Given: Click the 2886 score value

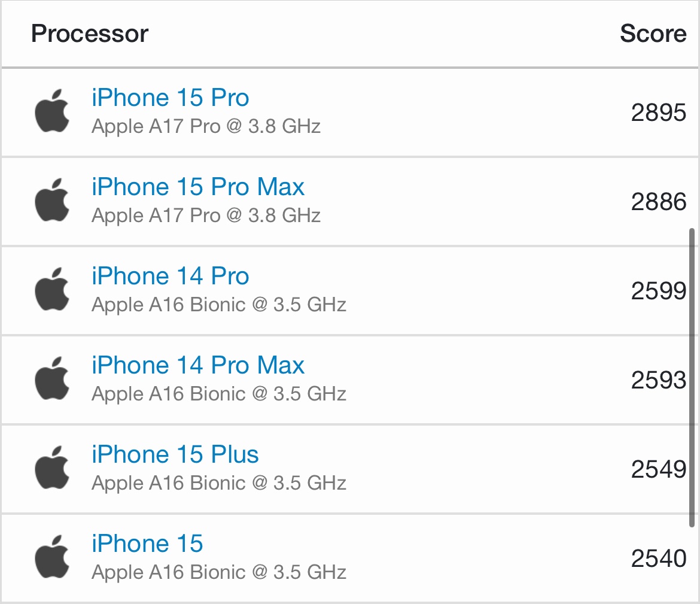Looking at the screenshot, I should pos(658,202).
